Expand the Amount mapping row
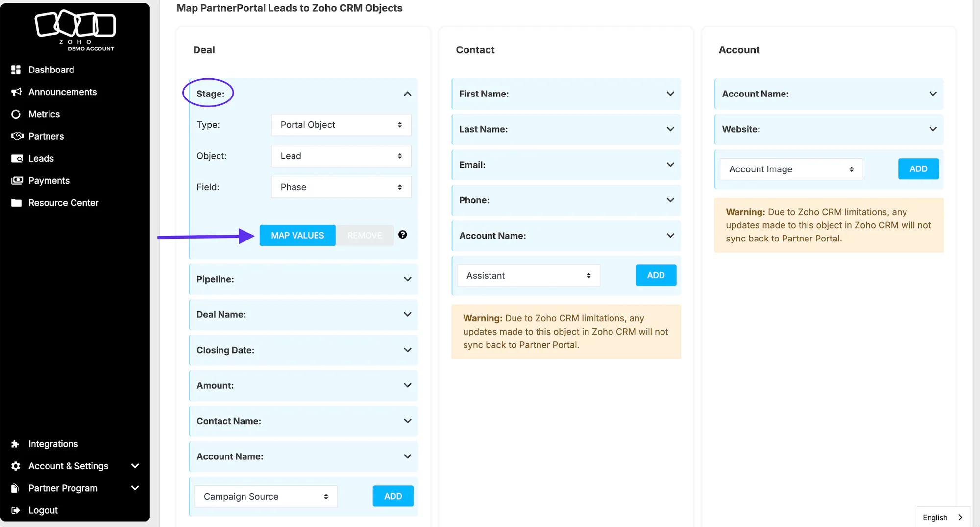The image size is (980, 527). 304,385
